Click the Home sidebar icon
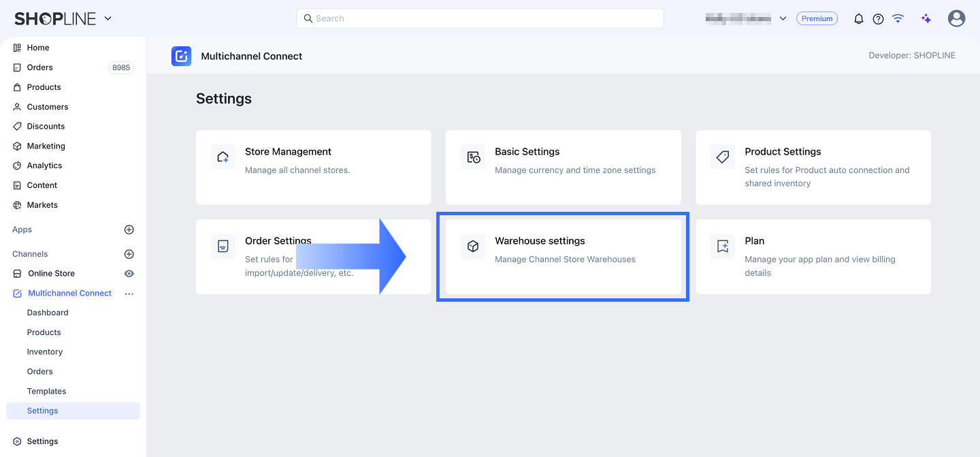The width and height of the screenshot is (980, 457). (17, 48)
